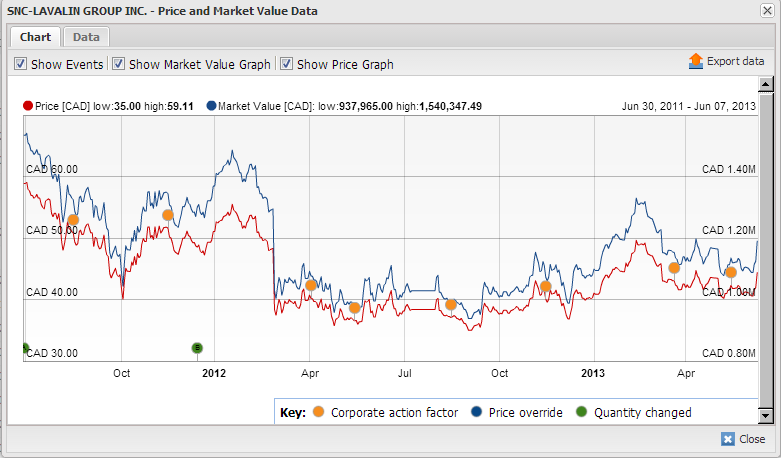Click the first orange marker before Oct 2011

click(73, 219)
